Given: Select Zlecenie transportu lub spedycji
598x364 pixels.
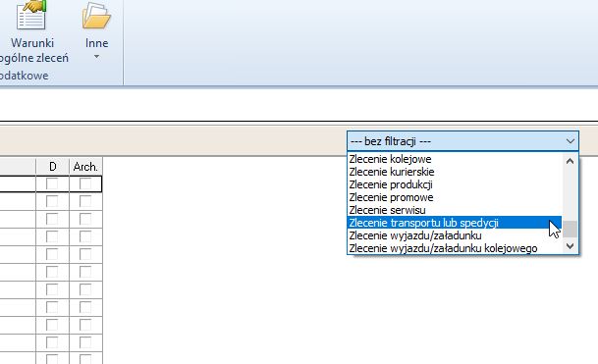Looking at the screenshot, I should pos(455,223).
